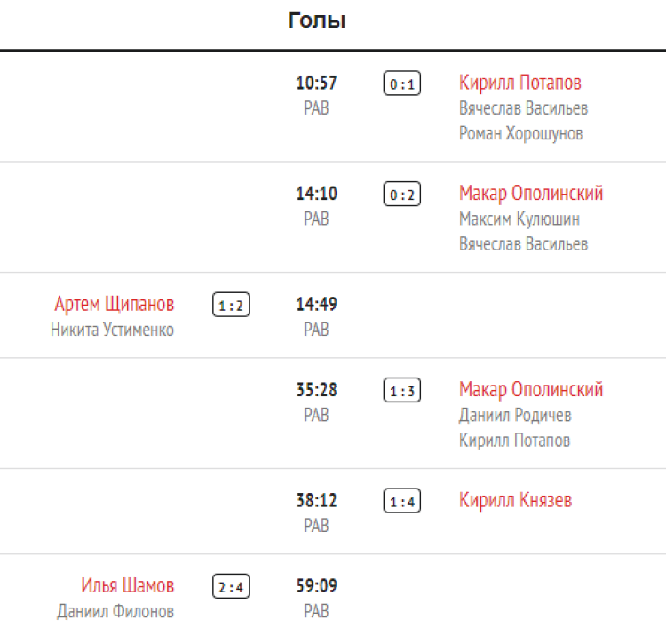Click assistant Максим Кулюшин
Screen dimensions: 666x644
click(x=519, y=219)
